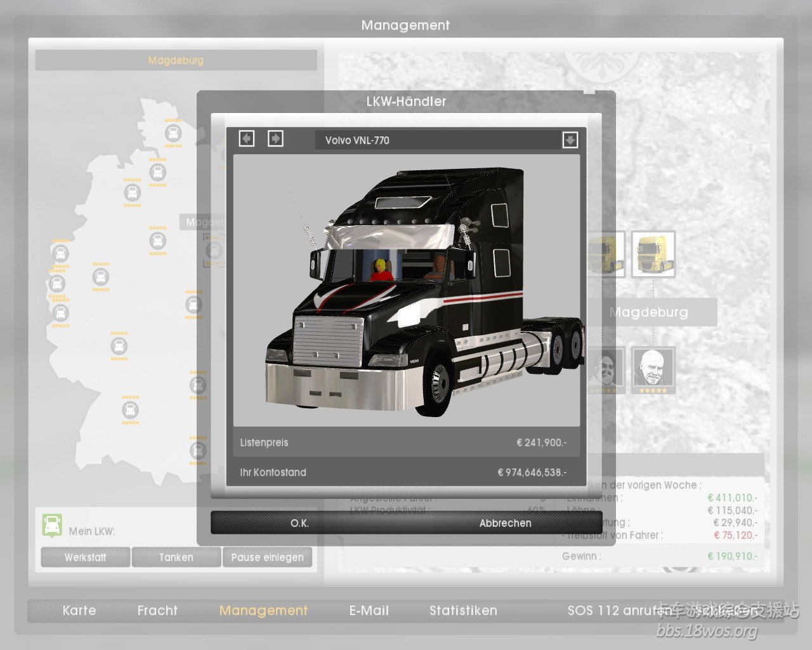Confirm the purchase with O.K.
This screenshot has height=650, width=812.
tap(299, 523)
